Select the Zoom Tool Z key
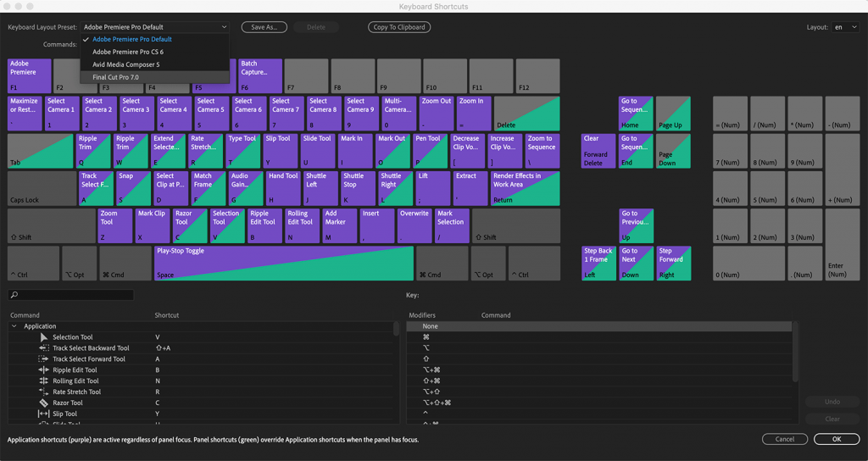This screenshot has width=868, height=461. pos(115,225)
